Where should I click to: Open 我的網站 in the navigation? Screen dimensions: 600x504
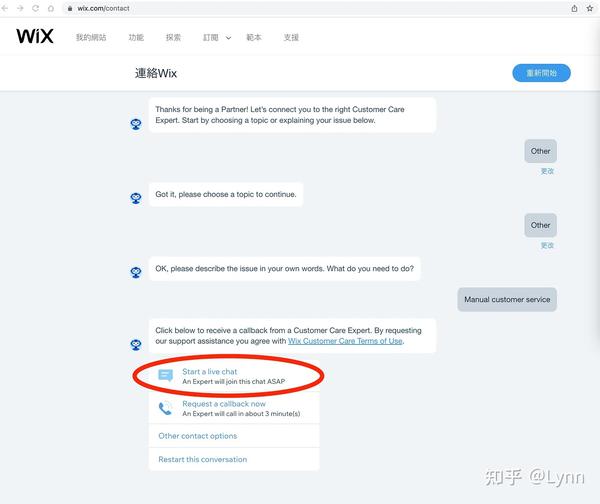coord(91,38)
